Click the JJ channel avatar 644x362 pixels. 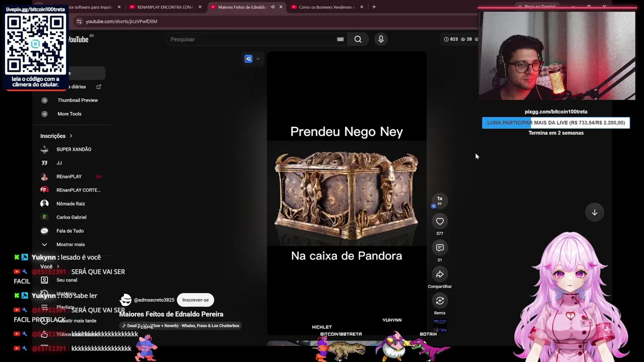[44, 163]
